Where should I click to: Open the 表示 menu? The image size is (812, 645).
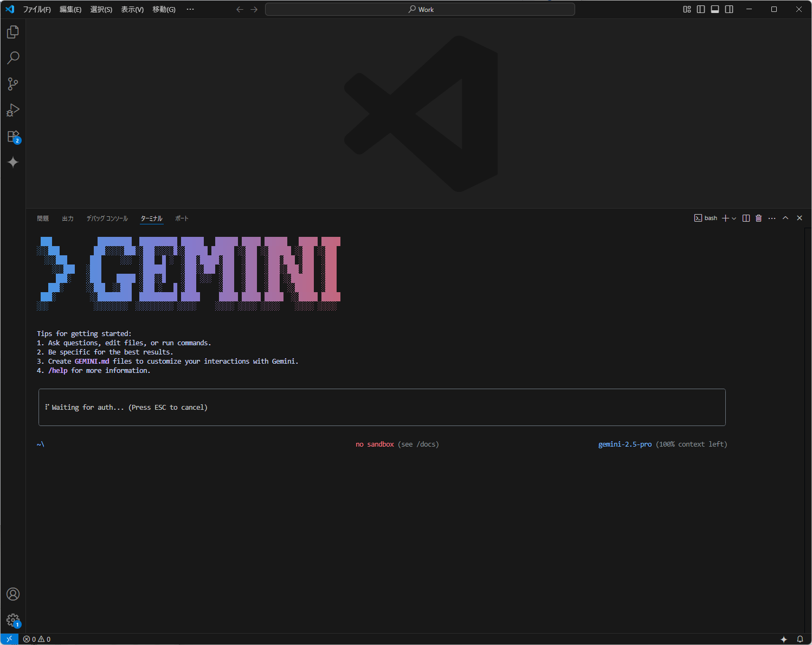[131, 9]
